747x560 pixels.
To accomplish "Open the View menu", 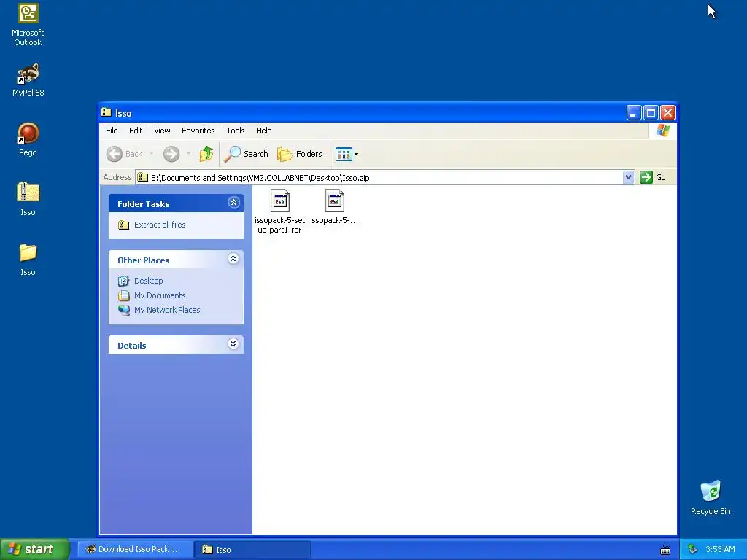I will pos(162,131).
